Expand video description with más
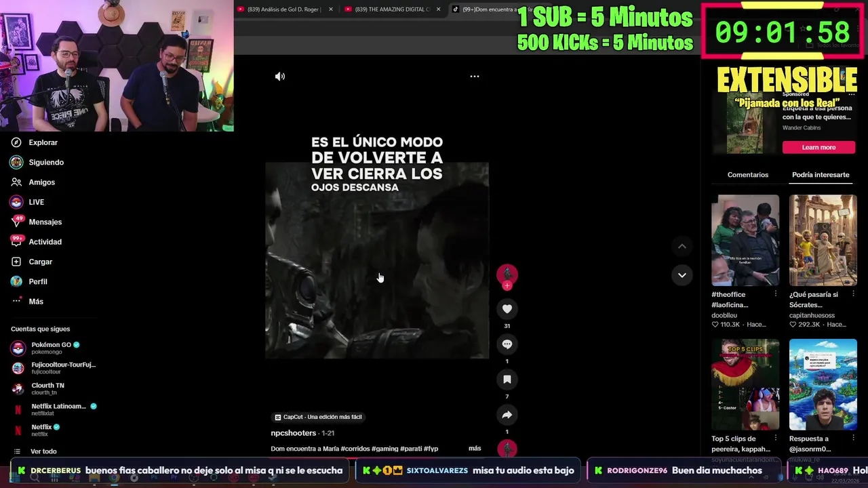 pyautogui.click(x=475, y=448)
